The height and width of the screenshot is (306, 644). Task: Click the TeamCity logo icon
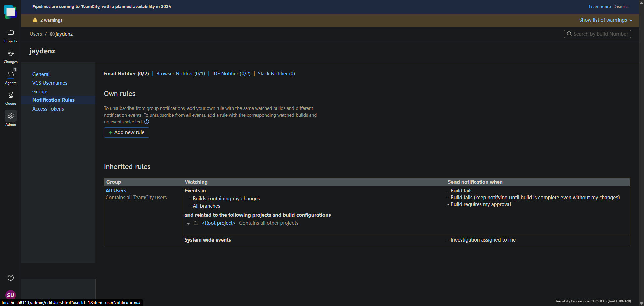click(x=10, y=12)
